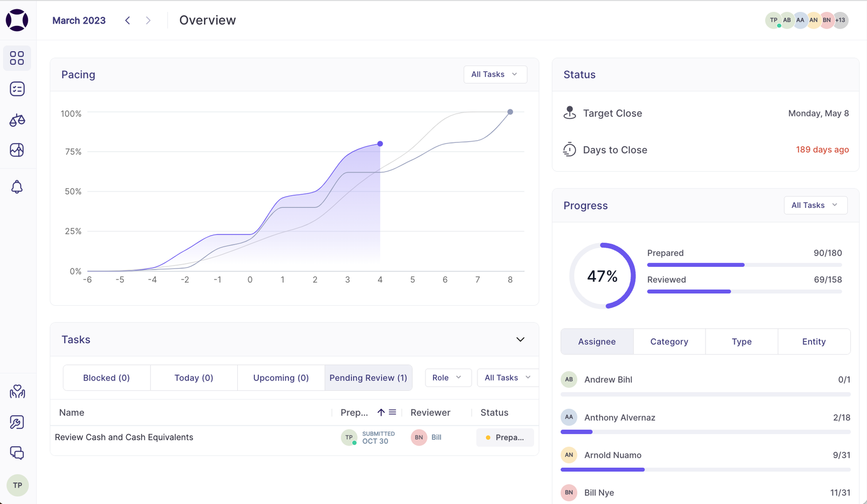Screen dimensions: 867x504
Task: Collapse the Tasks panel chevron
Action: (x=520, y=339)
